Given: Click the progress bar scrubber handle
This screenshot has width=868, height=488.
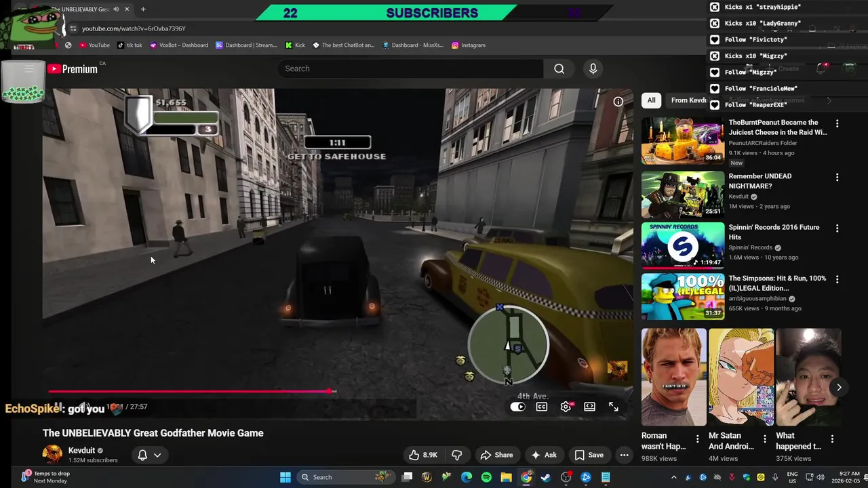Looking at the screenshot, I should tap(330, 391).
